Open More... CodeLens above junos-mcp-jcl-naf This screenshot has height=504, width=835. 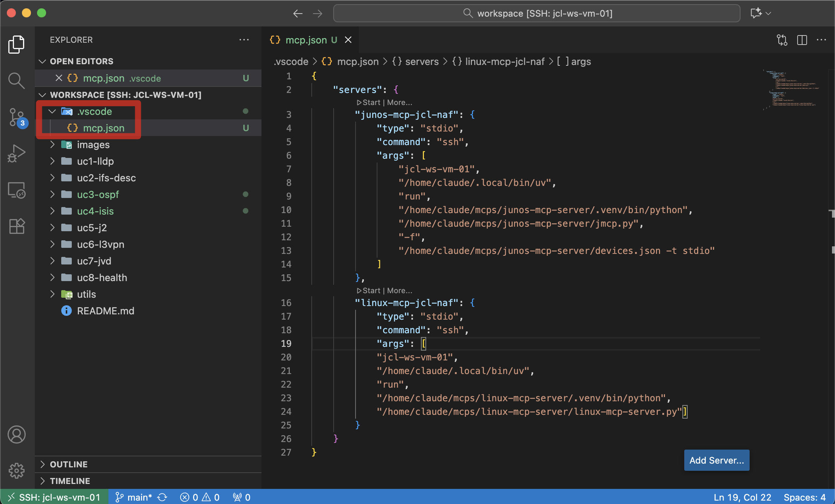[399, 102]
